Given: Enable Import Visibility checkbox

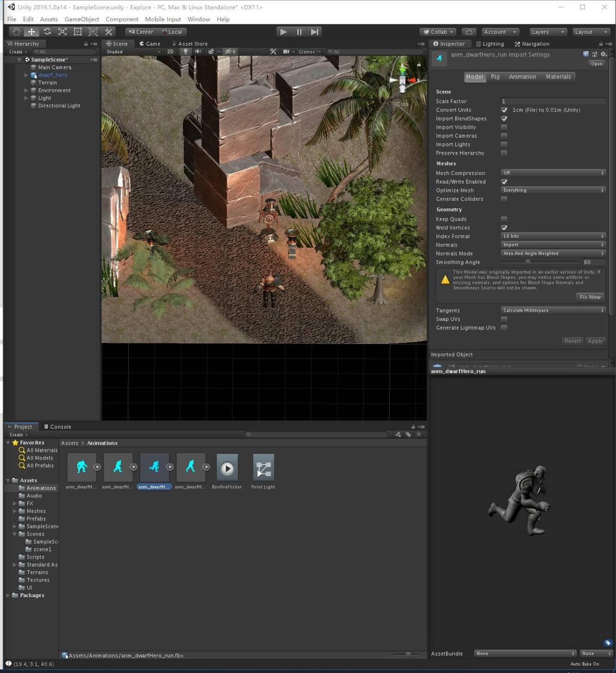Looking at the screenshot, I should point(504,127).
